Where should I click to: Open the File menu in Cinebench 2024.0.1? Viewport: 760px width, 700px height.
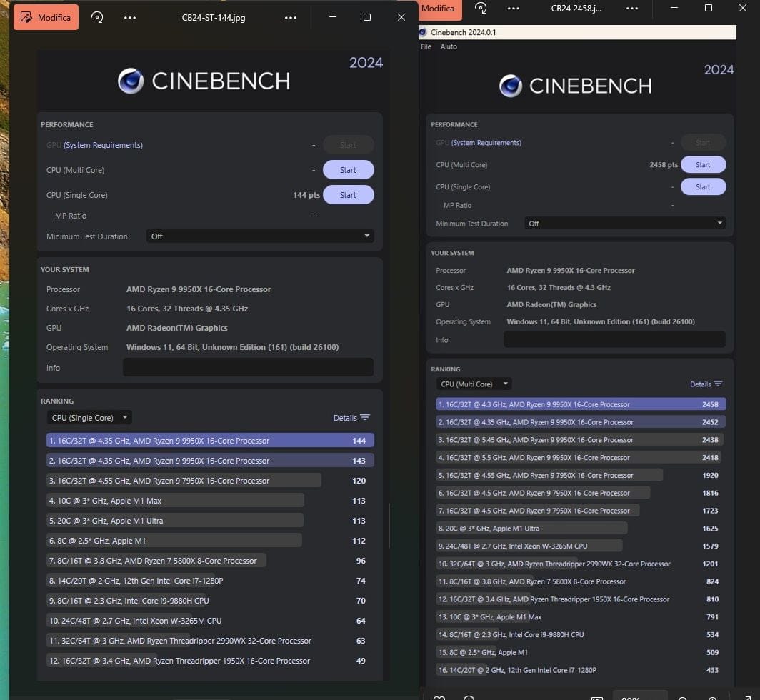[x=426, y=46]
